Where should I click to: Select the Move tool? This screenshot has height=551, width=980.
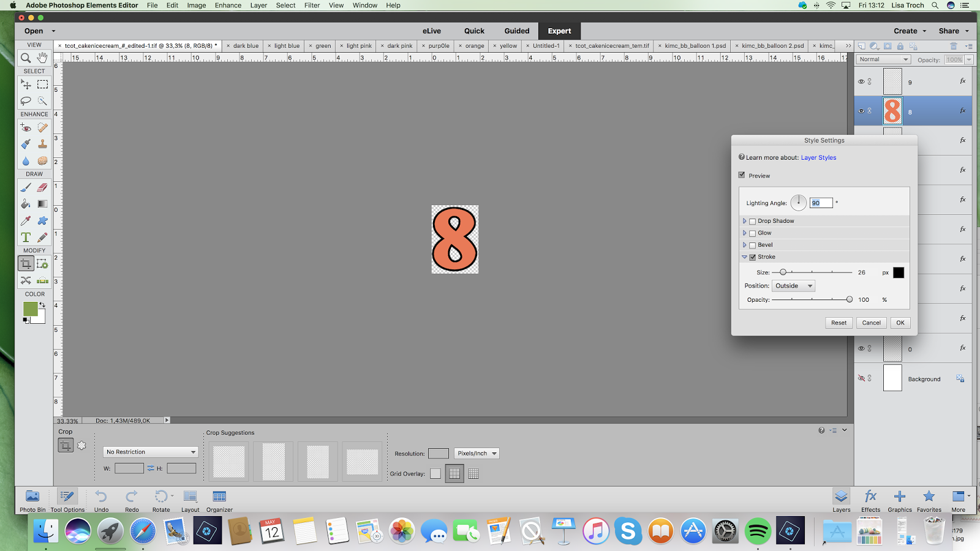point(26,84)
